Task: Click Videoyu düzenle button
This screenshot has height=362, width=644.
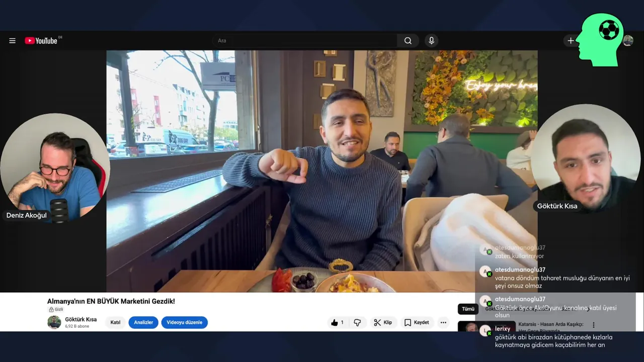Action: pyautogui.click(x=184, y=322)
